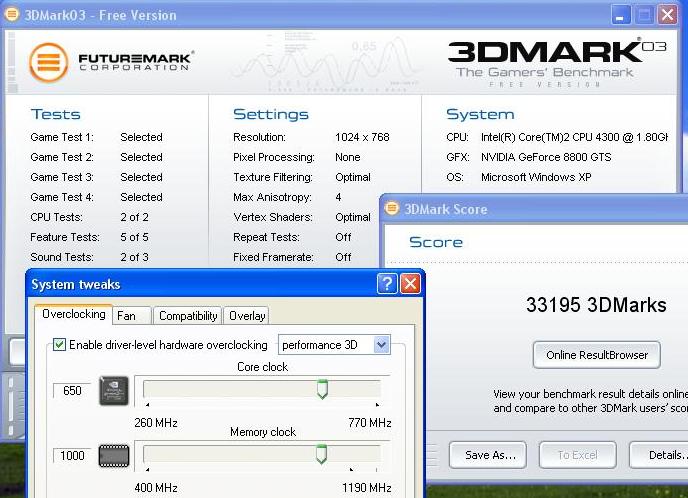Screen dimensions: 688x498
Task: Open the performance 3D dropdown
Action: coord(382,345)
